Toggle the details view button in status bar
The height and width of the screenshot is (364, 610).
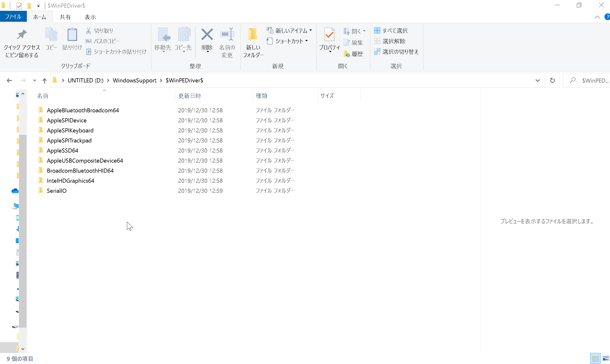coord(596,358)
